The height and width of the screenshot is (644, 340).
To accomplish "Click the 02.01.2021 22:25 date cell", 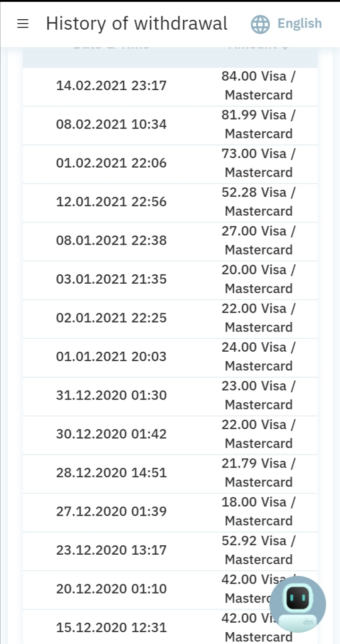I will point(111,318).
